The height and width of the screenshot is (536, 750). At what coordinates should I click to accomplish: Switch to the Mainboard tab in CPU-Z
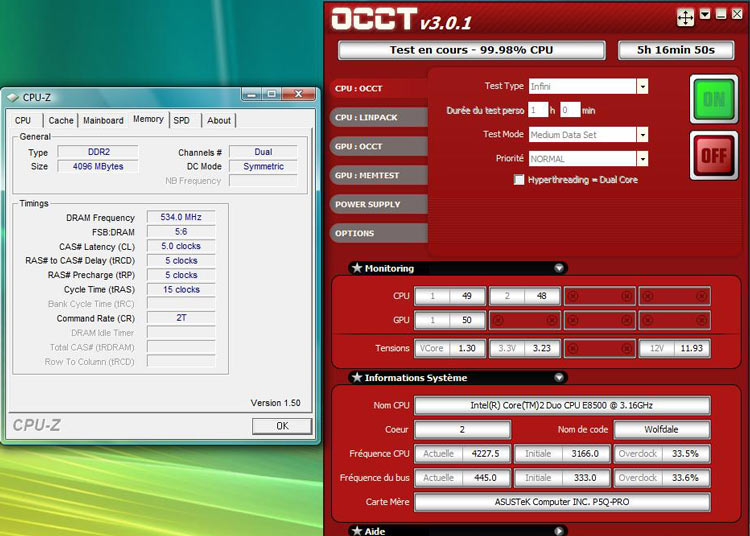(103, 120)
